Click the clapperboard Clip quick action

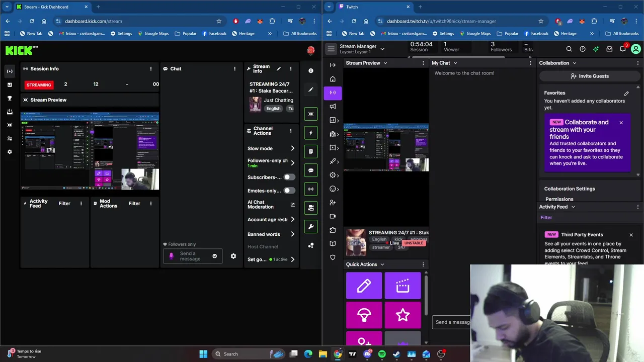point(403,286)
